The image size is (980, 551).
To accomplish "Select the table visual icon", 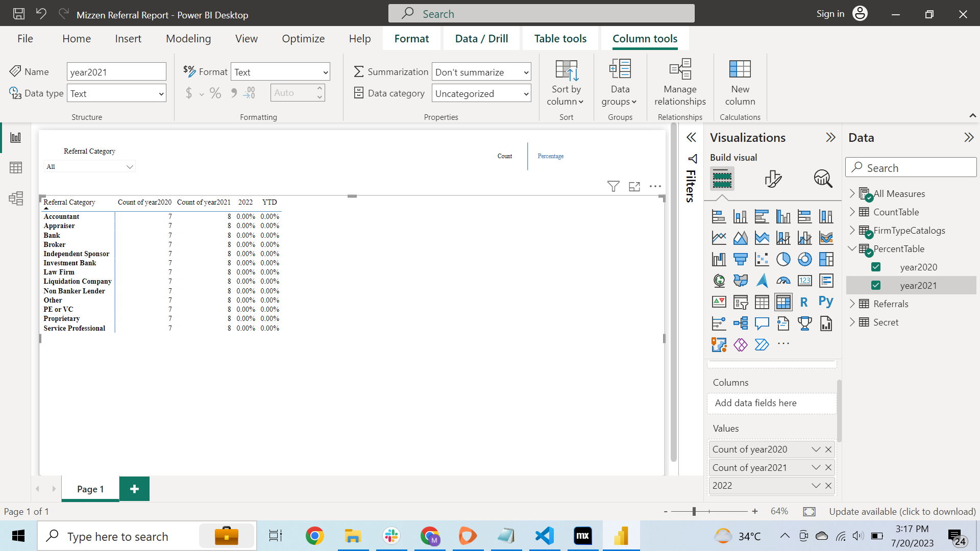I will click(762, 302).
